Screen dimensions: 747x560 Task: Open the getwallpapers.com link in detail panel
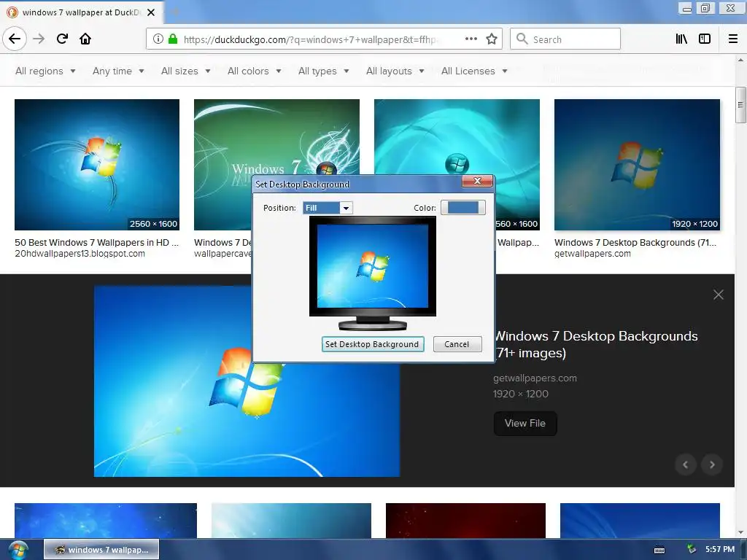click(535, 378)
